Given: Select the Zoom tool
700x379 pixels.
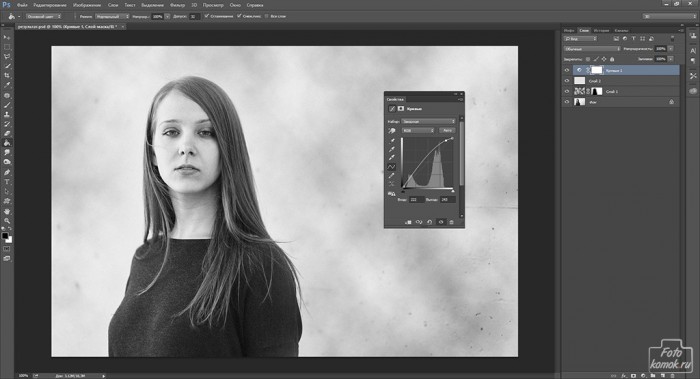Looking at the screenshot, I should coord(7,220).
